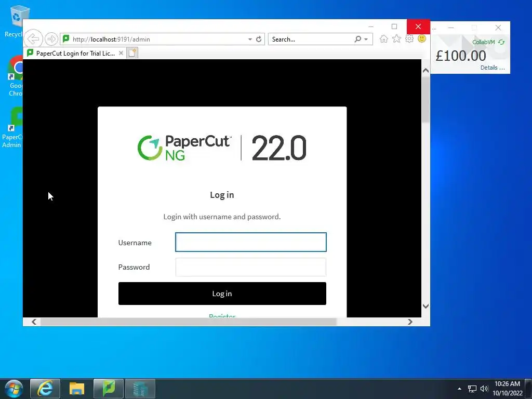Go to the browser Home icon

[384, 38]
